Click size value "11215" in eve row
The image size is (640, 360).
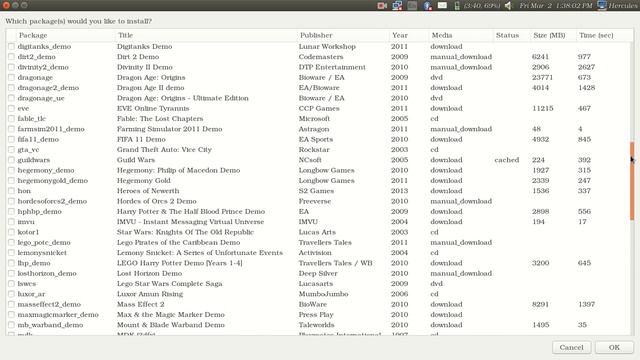542,109
